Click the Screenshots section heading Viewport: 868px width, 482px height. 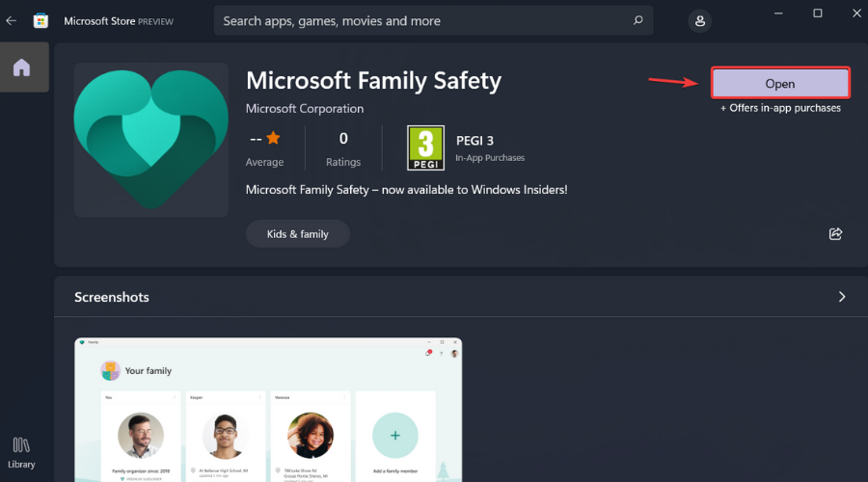112,297
